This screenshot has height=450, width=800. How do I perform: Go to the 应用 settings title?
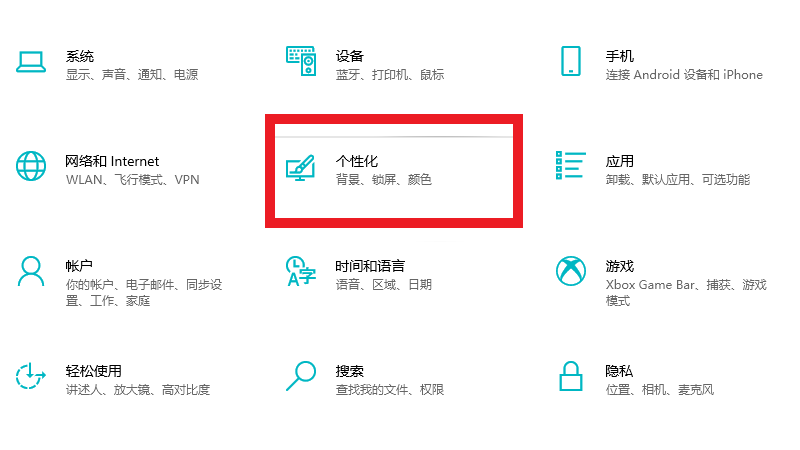point(620,161)
